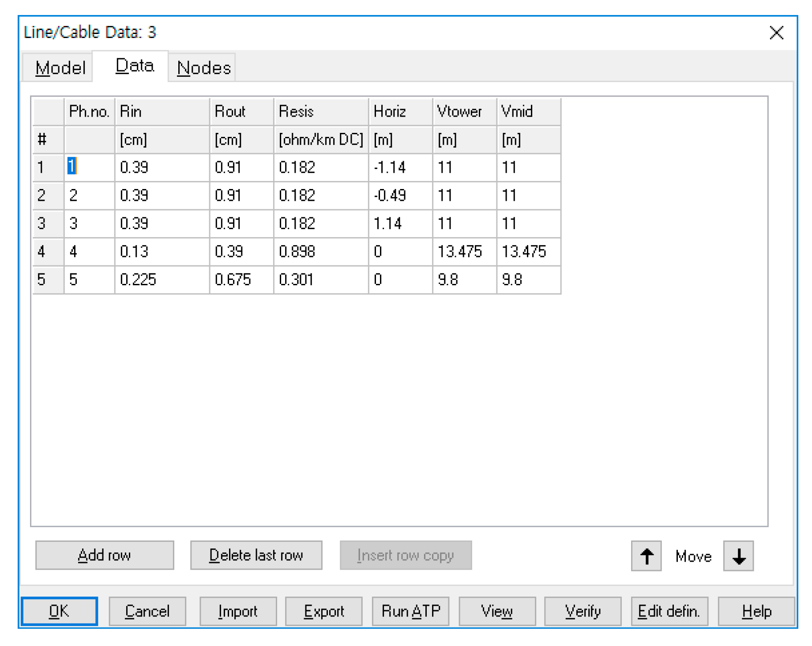Screen dimensions: 812x646
Task: Click the Move down arrow button
Action: coord(738,555)
